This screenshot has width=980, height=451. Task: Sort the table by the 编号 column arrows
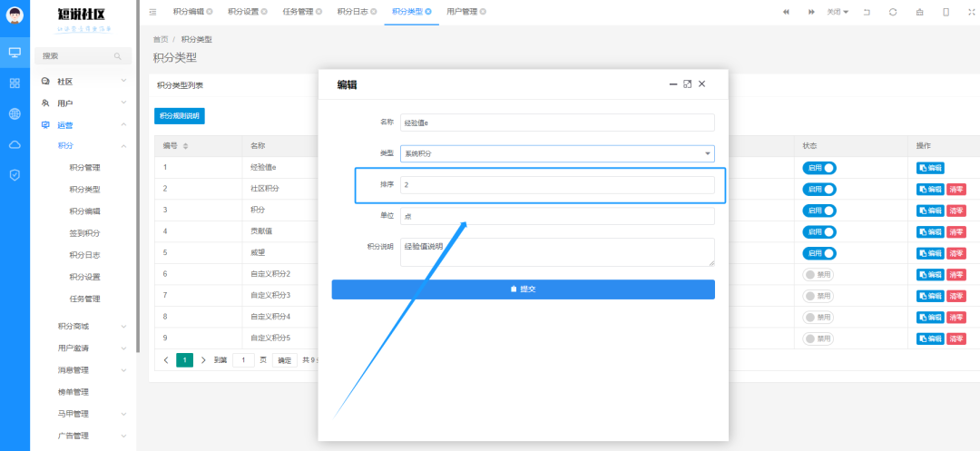point(186,146)
